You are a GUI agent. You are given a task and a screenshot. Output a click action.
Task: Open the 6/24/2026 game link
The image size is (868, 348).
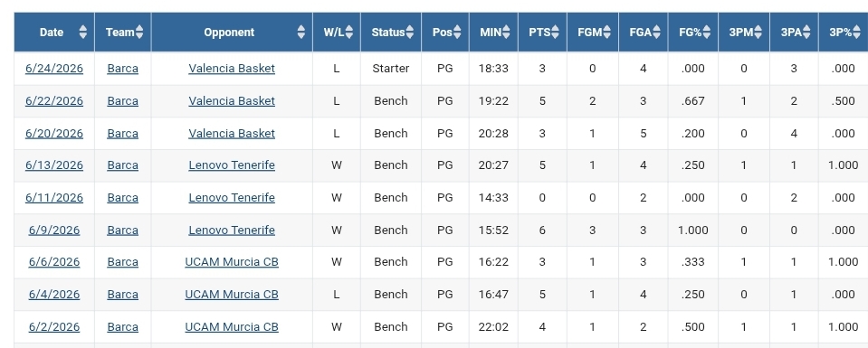point(54,69)
